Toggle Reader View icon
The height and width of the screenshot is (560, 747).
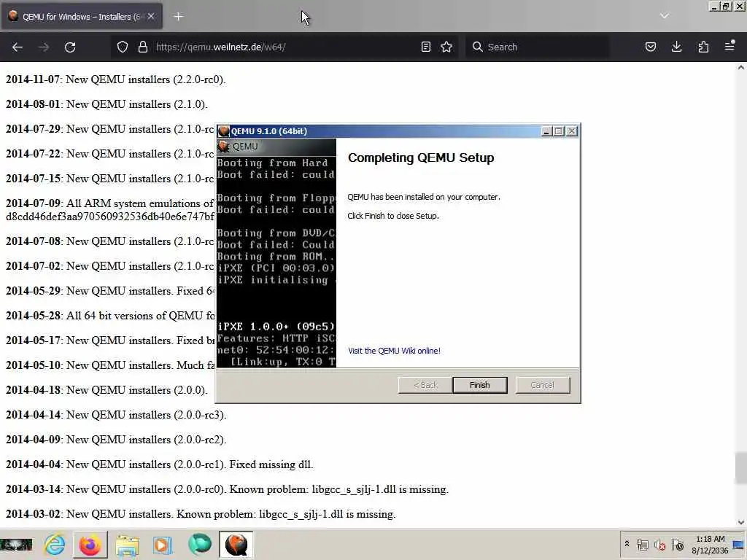(426, 47)
